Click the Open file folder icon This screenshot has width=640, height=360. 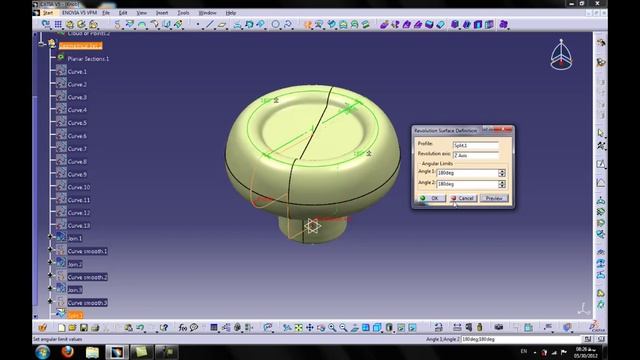tap(72, 328)
